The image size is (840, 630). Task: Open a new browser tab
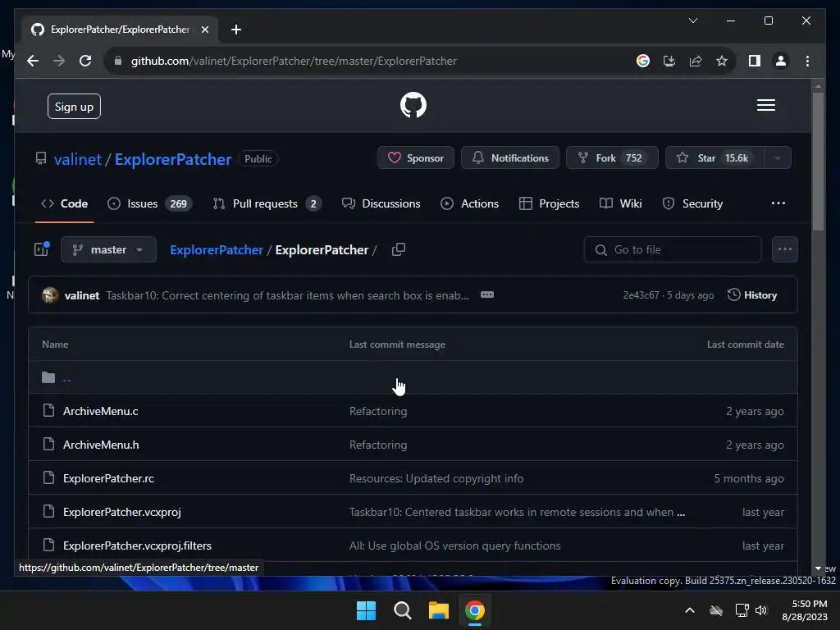click(x=236, y=30)
